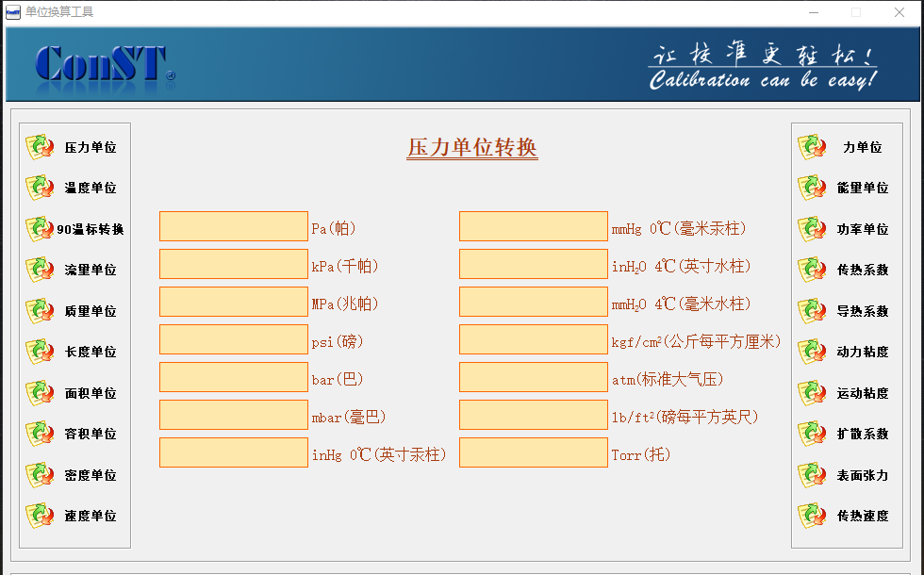Click the icon beside 压力单位
This screenshot has width=924, height=575.
40,147
